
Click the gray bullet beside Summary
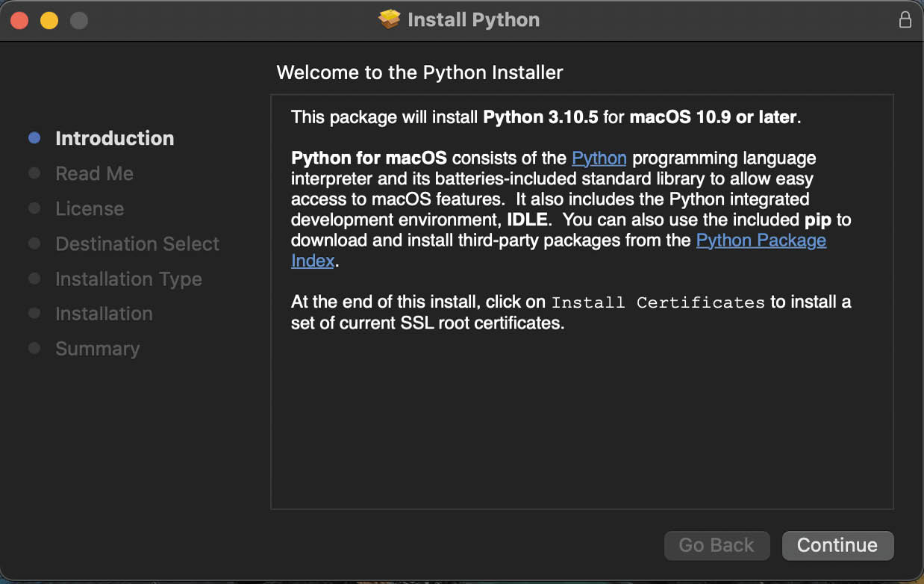(x=34, y=349)
